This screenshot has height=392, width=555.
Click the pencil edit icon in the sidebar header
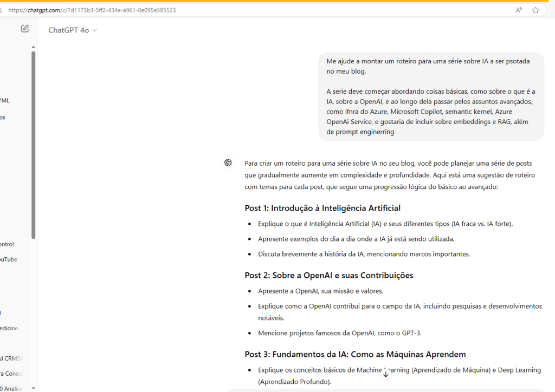point(24,28)
